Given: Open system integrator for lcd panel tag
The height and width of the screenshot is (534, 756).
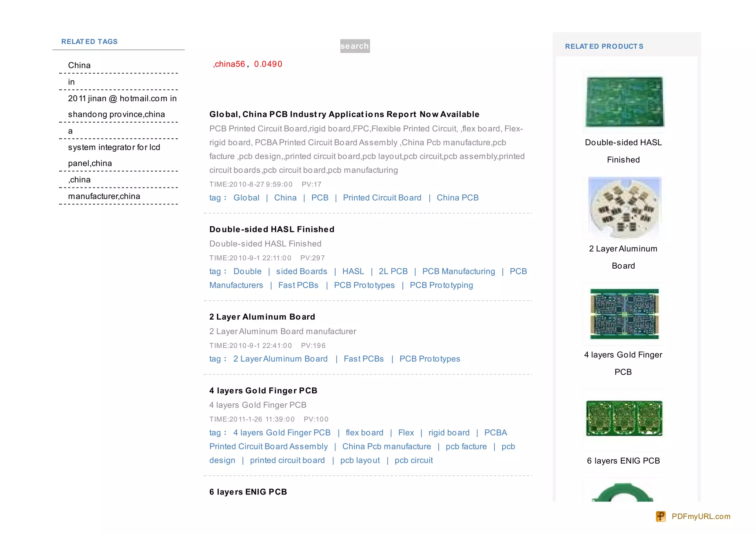Looking at the screenshot, I should 114,148.
